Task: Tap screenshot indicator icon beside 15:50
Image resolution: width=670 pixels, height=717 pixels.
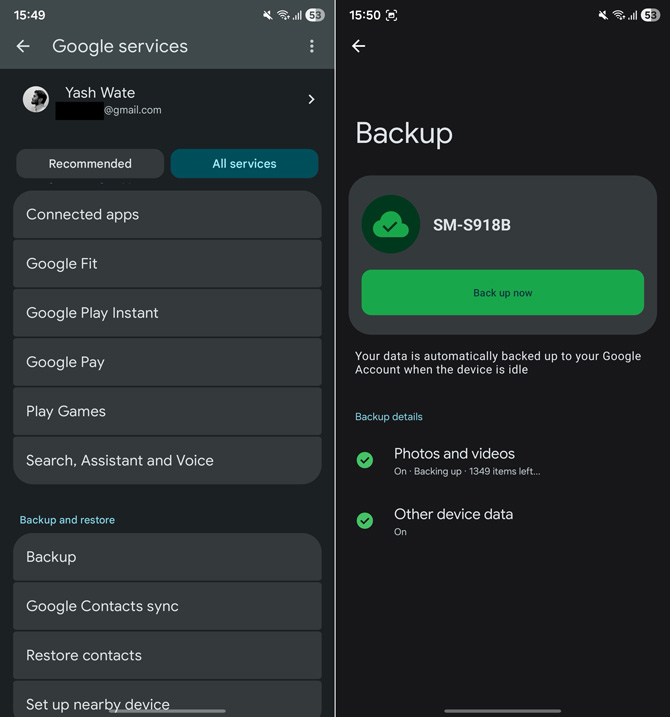Action: click(x=391, y=16)
